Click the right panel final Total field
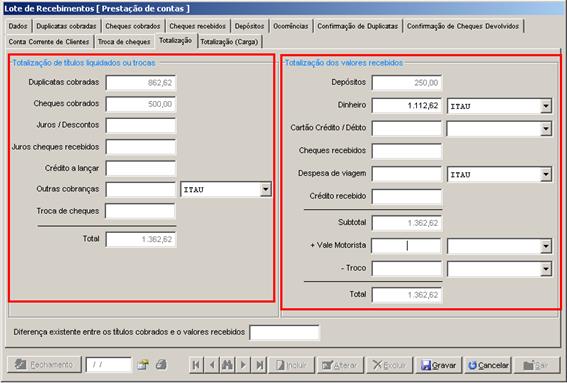This screenshot has height=383, width=567. click(x=406, y=295)
